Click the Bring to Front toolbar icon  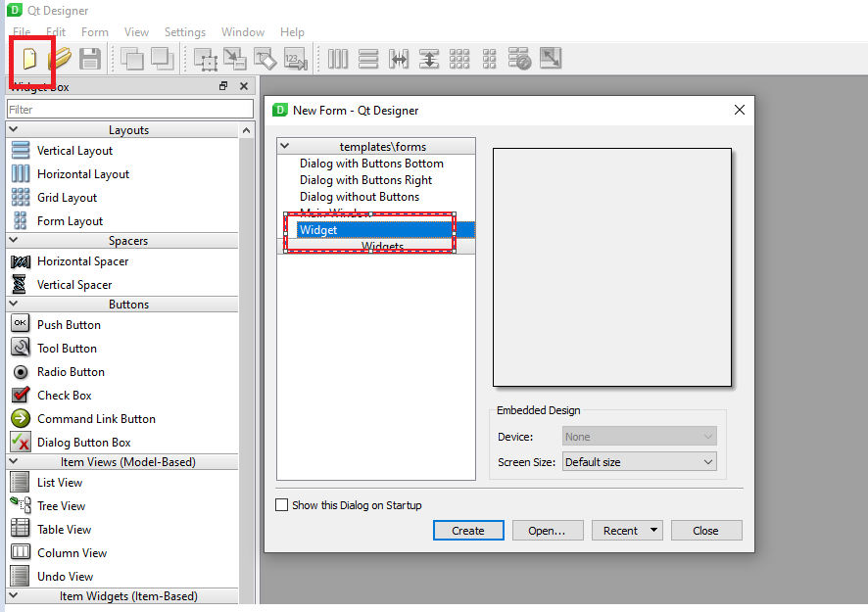[163, 59]
